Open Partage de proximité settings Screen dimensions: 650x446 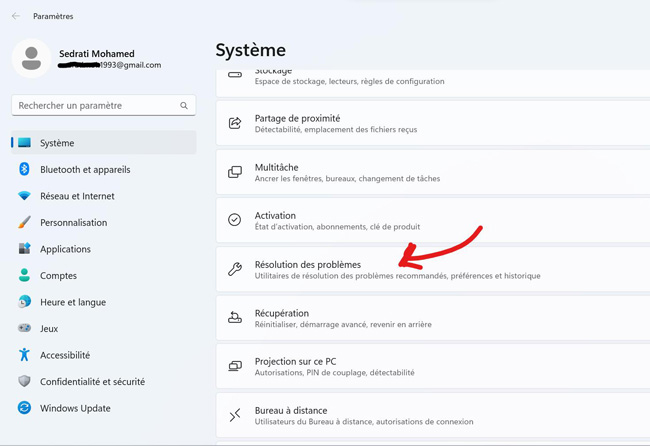[x=297, y=119]
